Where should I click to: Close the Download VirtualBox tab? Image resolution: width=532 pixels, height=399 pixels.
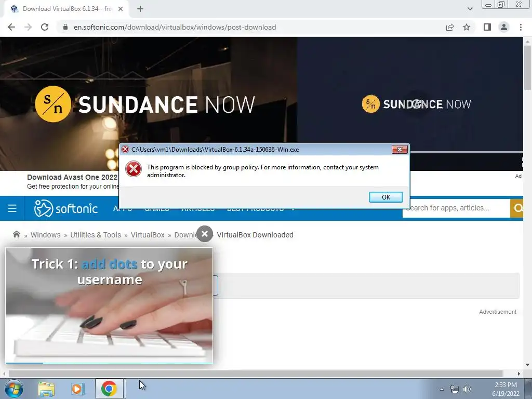click(120, 9)
